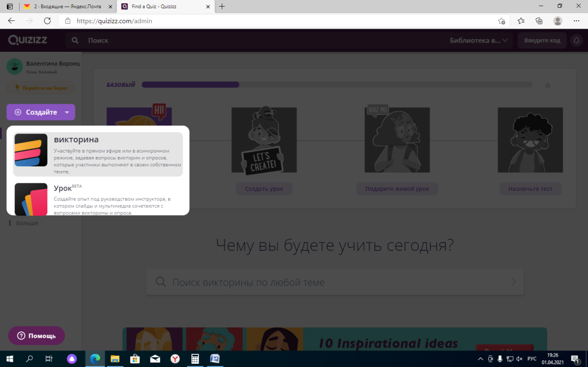Image resolution: width=588 pixels, height=367 pixels.
Task: Click the Поиск викторины по любой теме field
Action: 334,282
